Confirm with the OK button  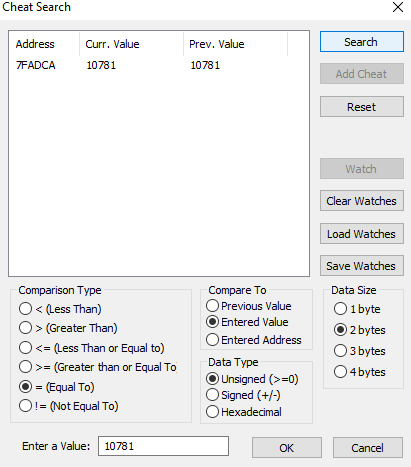[x=287, y=448]
